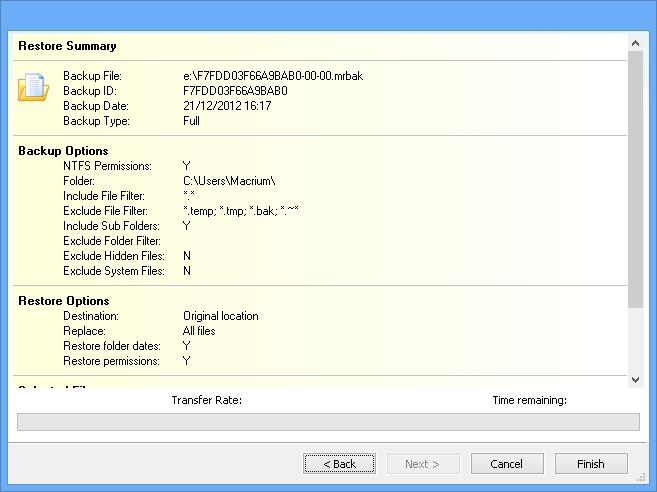Viewport: 657px width, 492px height.
Task: Click the Restore Options heading
Action: click(x=64, y=301)
